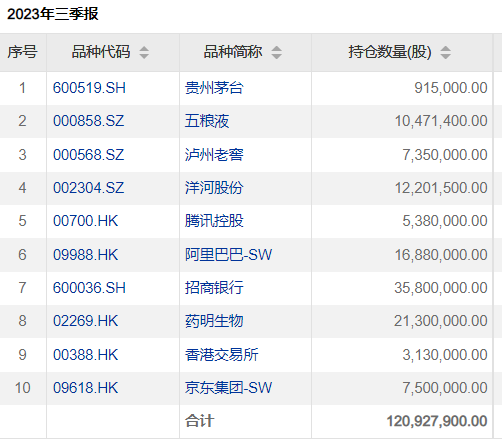Open stock code 000858.SZ link
This screenshot has height=447, width=502.
pyautogui.click(x=88, y=121)
